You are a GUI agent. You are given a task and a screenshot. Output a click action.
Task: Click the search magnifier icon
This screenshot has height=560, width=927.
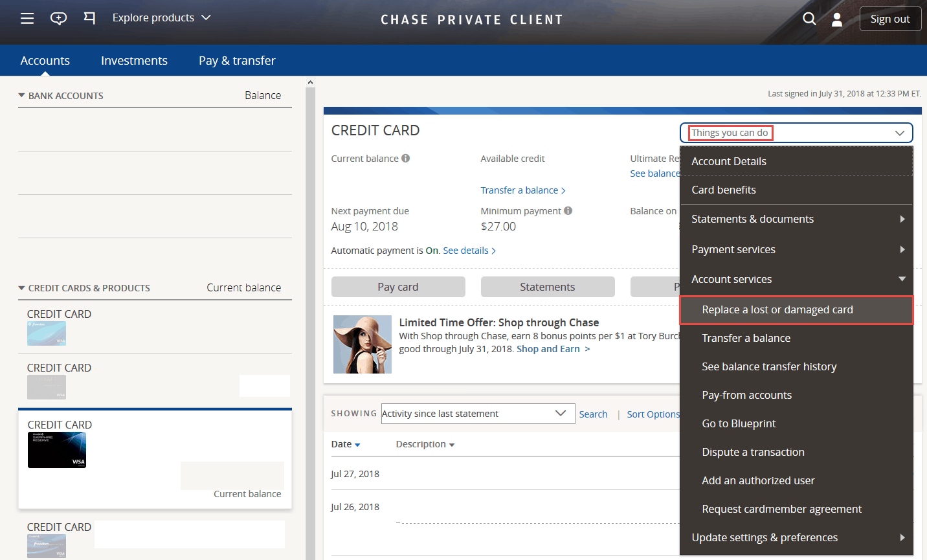pos(809,19)
